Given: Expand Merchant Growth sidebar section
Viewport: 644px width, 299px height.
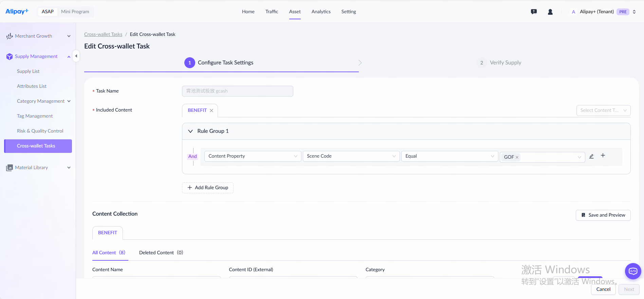Looking at the screenshot, I should [38, 36].
